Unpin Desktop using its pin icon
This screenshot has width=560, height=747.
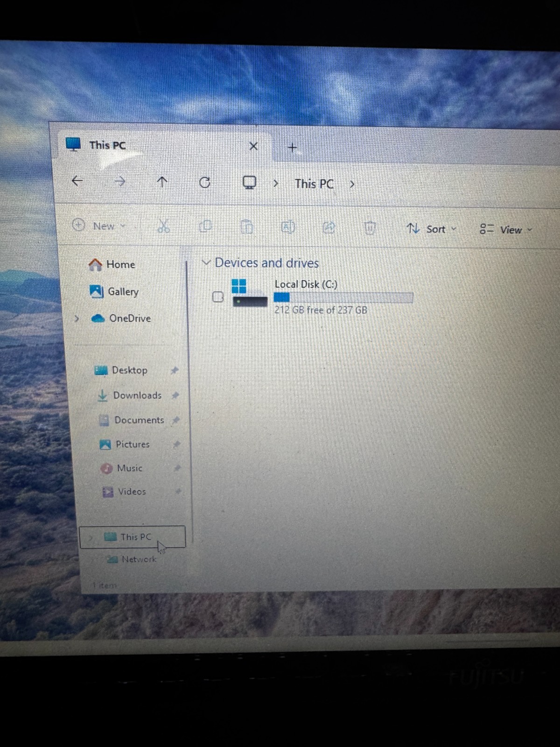[x=175, y=370]
